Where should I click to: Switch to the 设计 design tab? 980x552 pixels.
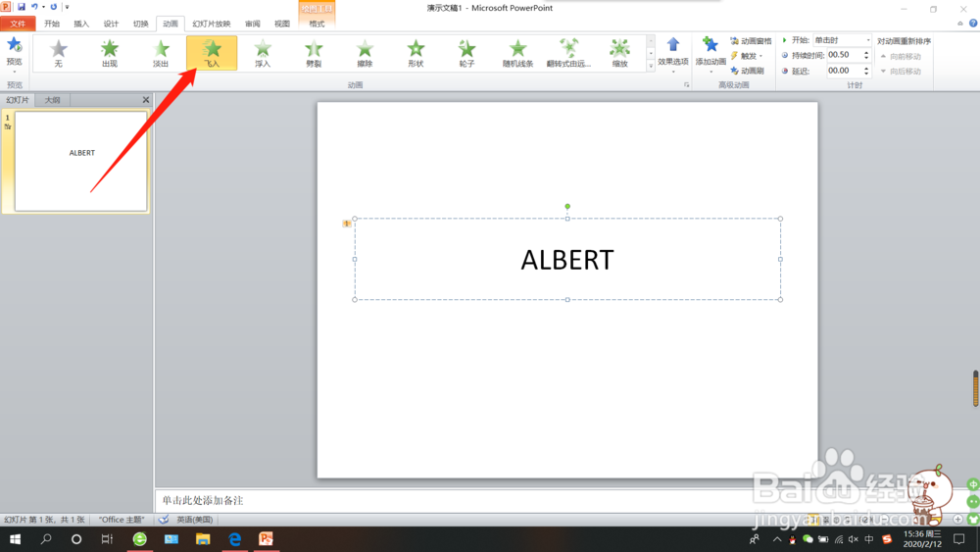[x=111, y=24]
